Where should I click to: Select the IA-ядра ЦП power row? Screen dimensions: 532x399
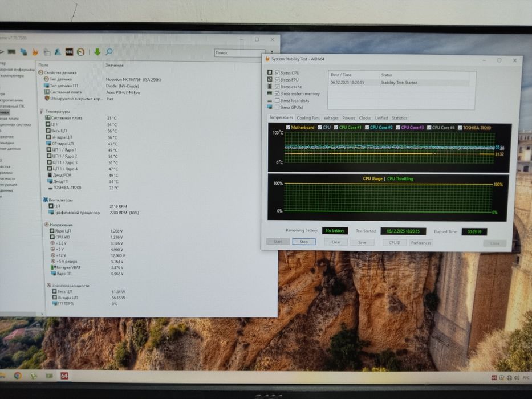(x=88, y=298)
